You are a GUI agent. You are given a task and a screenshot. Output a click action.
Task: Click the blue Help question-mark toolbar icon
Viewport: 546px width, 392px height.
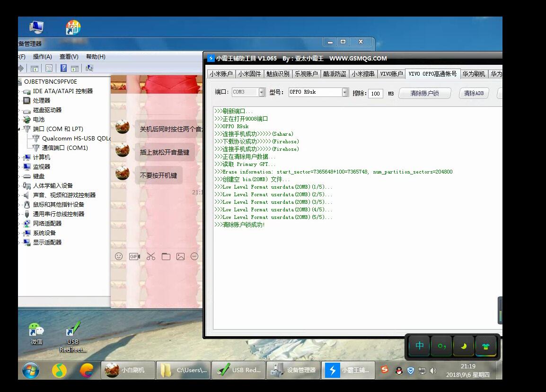tap(63, 68)
